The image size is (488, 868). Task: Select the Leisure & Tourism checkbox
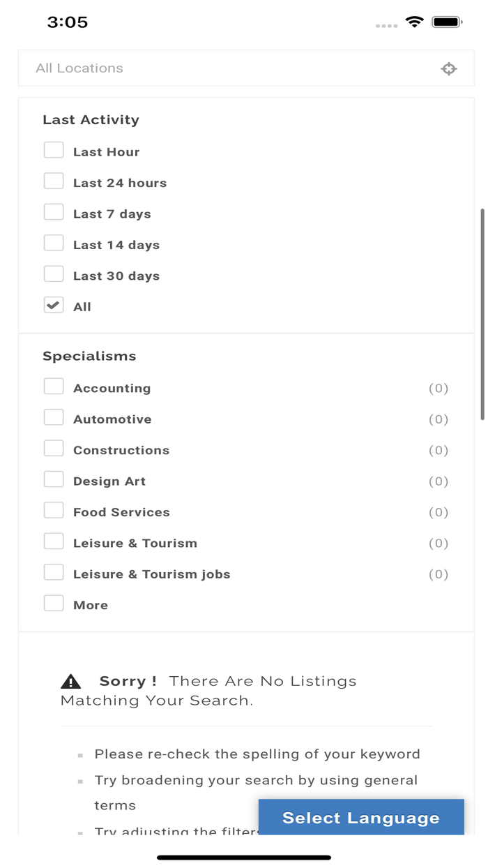tap(54, 541)
